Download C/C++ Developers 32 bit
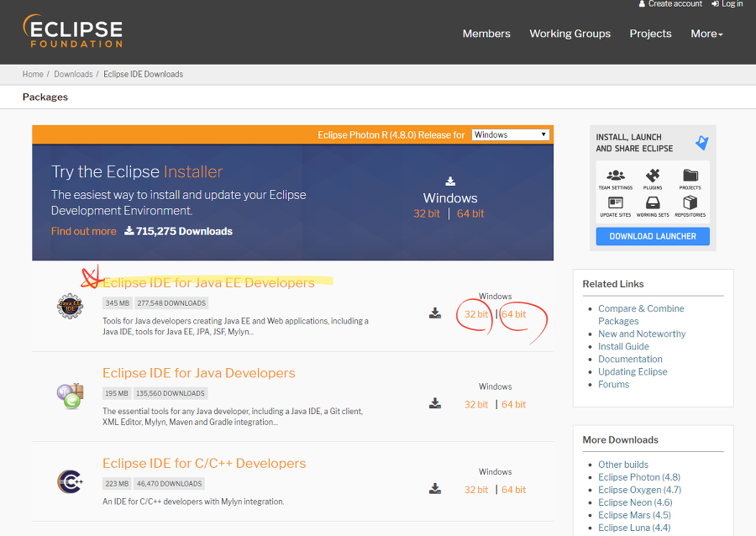 click(x=476, y=490)
